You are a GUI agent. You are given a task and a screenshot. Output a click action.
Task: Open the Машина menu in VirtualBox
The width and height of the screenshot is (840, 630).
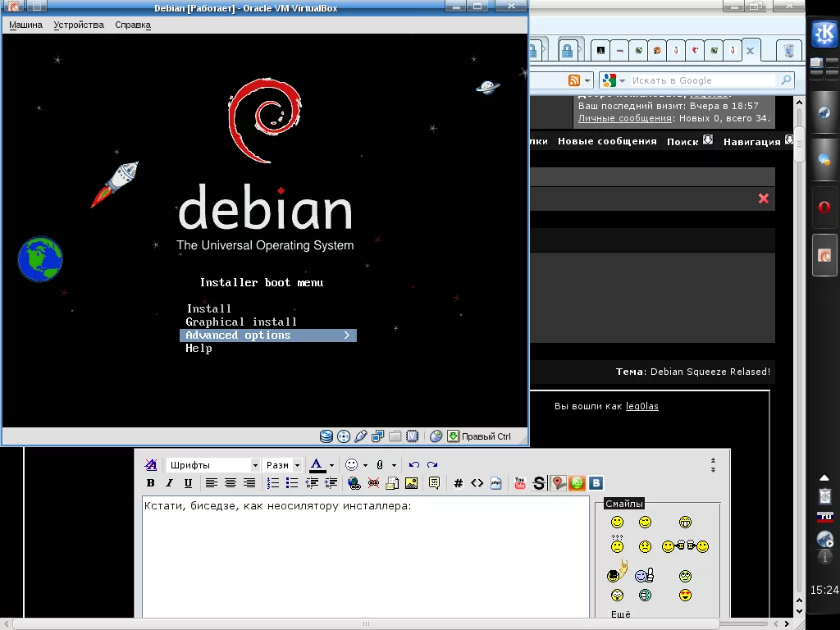[25, 25]
